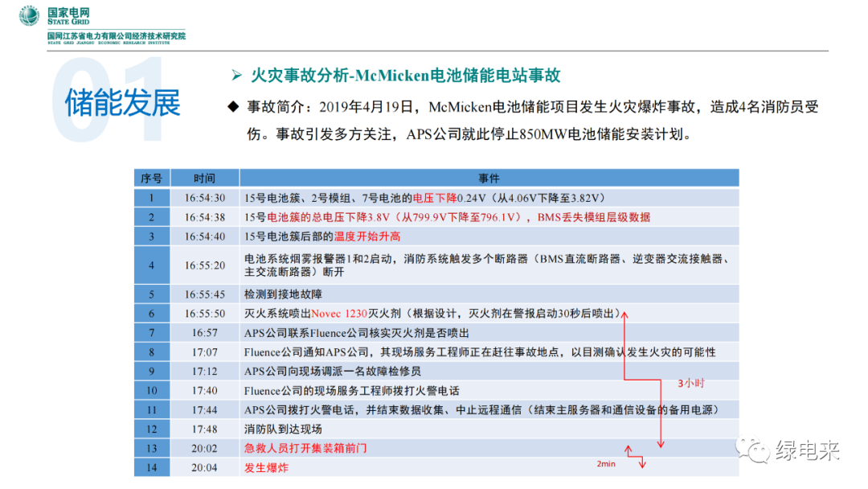Click the red event 急救人员打开集装箱前门
868x489 pixels.
coord(305,449)
